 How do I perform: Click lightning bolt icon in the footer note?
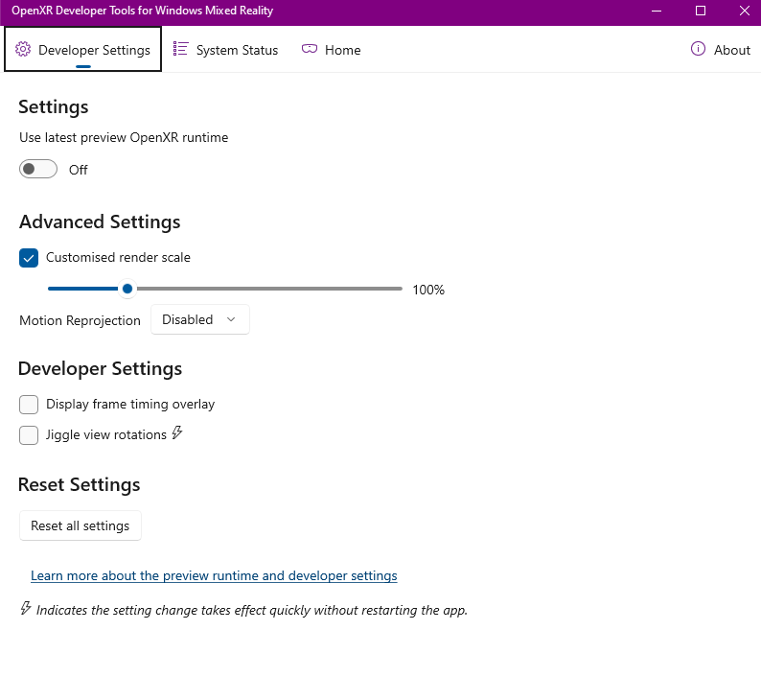(26, 608)
